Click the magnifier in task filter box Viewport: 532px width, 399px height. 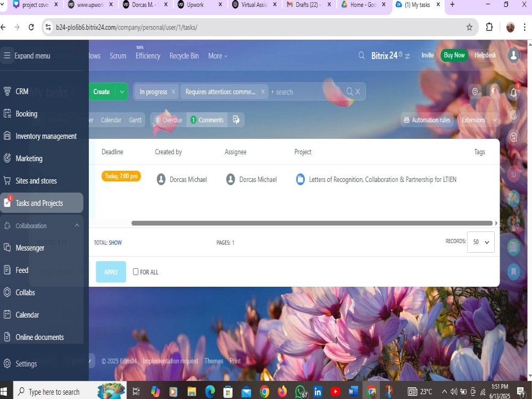[350, 92]
